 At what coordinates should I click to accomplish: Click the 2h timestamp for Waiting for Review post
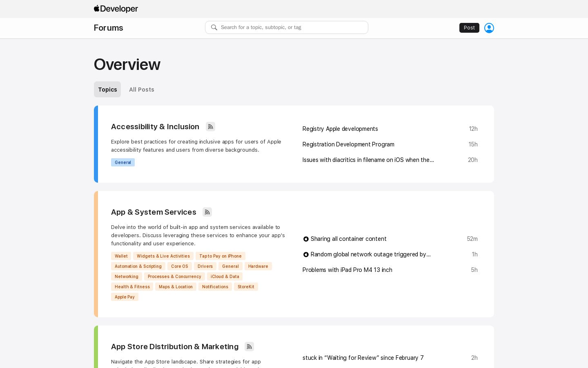[474, 358]
